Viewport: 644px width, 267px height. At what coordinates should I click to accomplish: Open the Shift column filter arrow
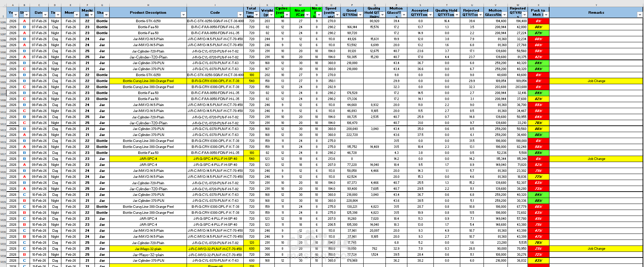coord(26,15)
